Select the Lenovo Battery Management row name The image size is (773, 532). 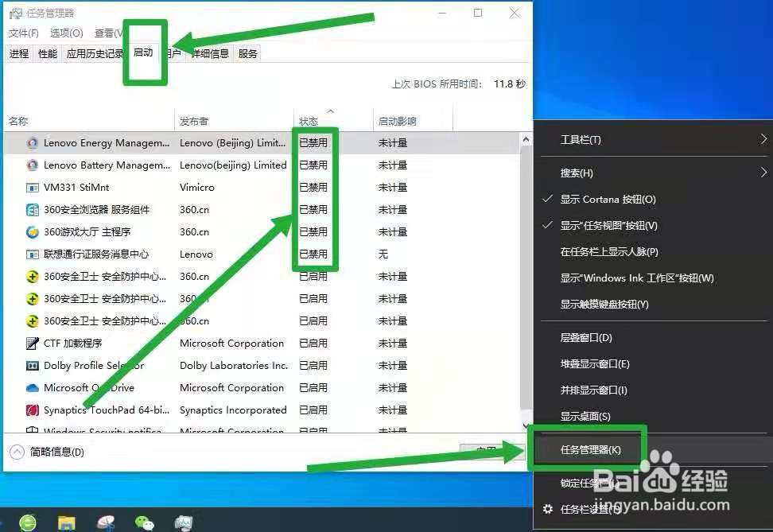point(107,165)
